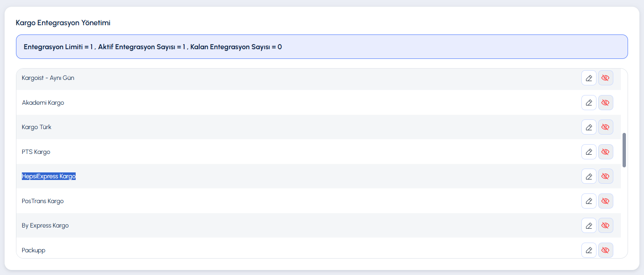Image resolution: width=644 pixels, height=275 pixels.
Task: Click the Packupp row name
Action: [x=34, y=250]
